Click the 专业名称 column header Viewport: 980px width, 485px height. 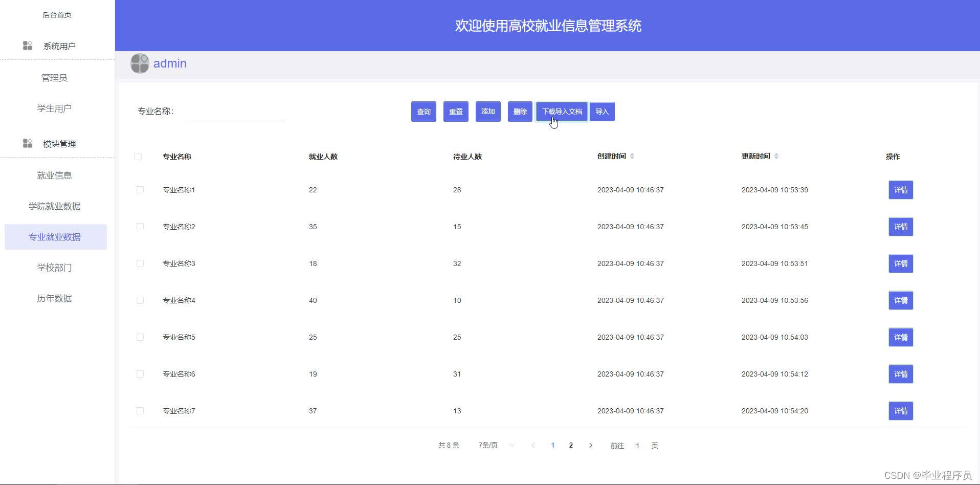click(177, 157)
